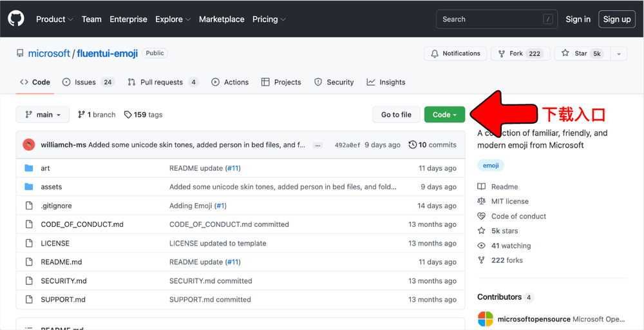644x330 pixels.
Task: Open CODE_OF_CONDUCT.md file
Action: click(x=82, y=224)
